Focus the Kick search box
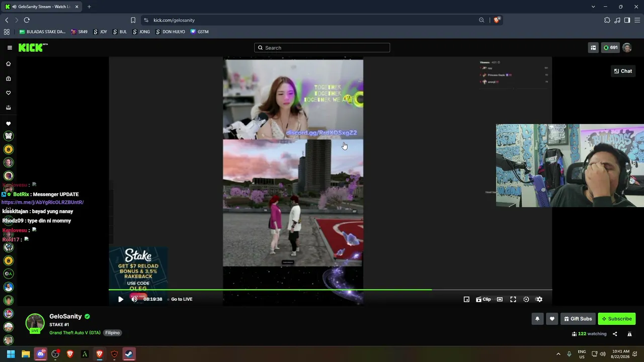Screen dimensions: 644x362 (x=322, y=48)
